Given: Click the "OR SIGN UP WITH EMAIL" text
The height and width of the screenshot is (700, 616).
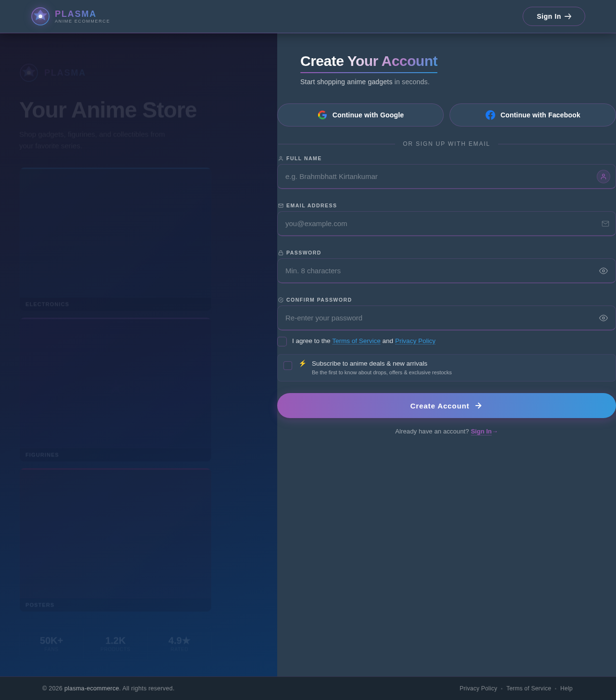Looking at the screenshot, I should [447, 144].
